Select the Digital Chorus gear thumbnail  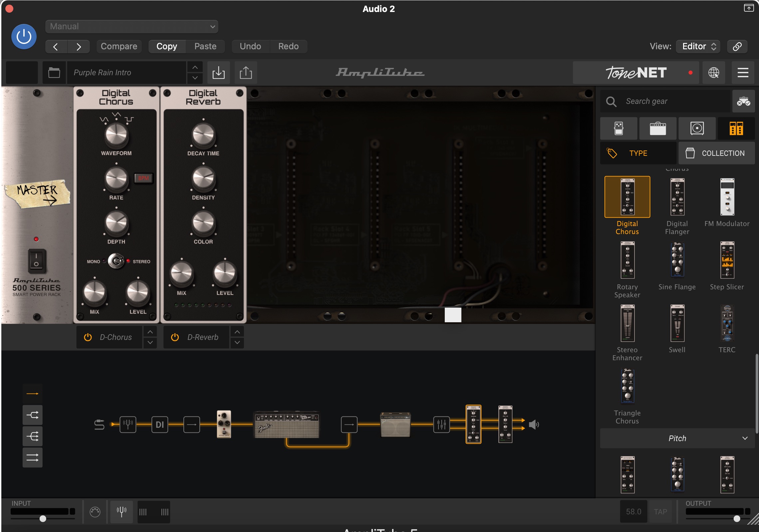627,197
